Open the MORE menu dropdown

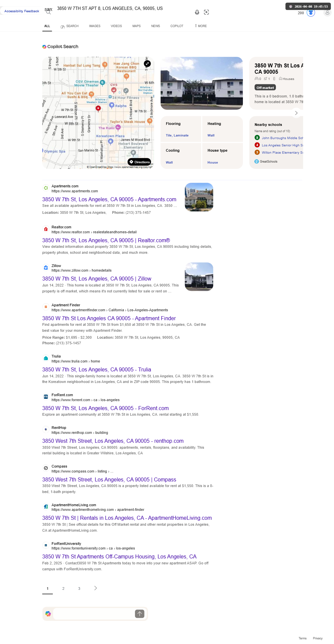pos(201,26)
